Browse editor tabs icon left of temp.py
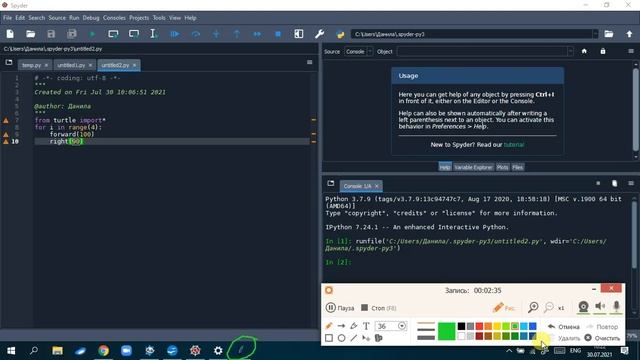640x360 pixels. point(9,62)
